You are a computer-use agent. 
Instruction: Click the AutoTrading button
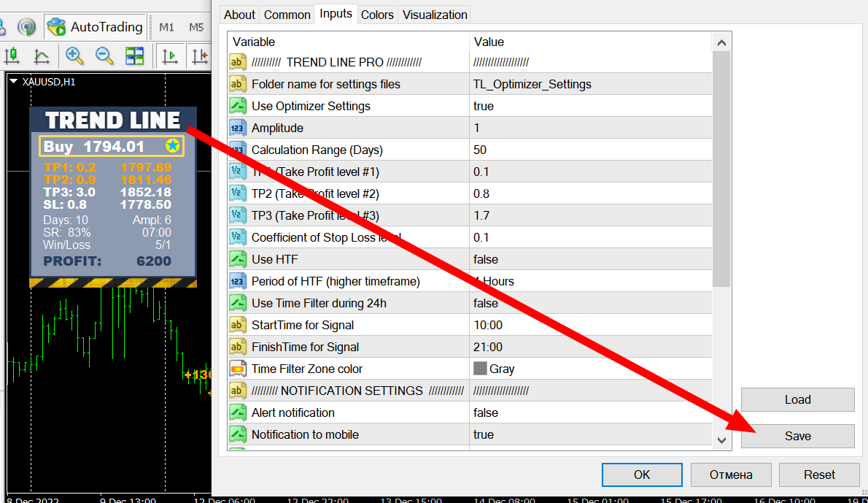point(96,26)
